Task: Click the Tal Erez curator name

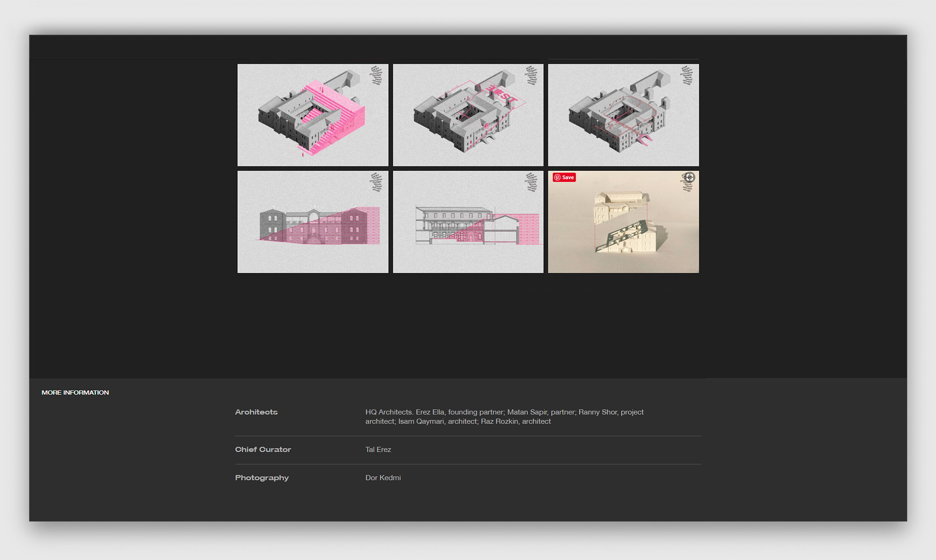Action: 378,449
